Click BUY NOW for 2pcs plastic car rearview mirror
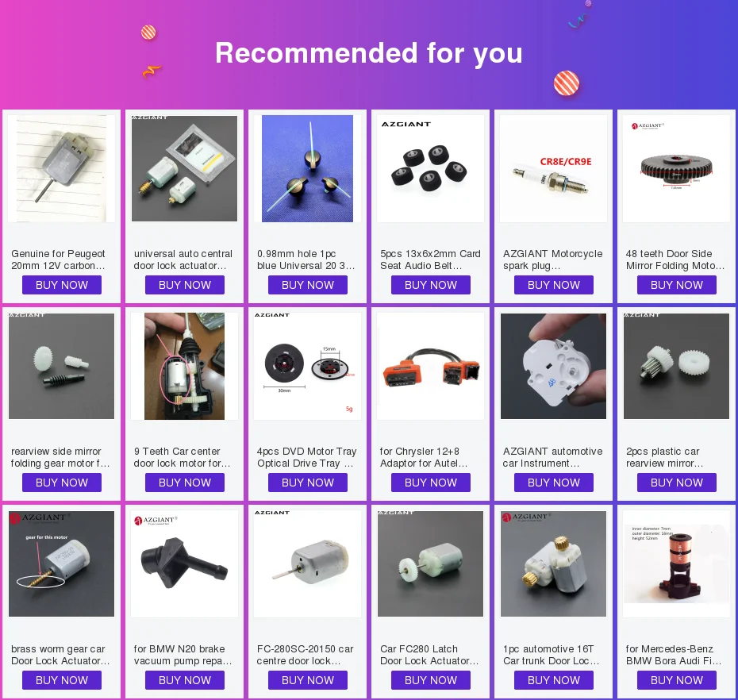738x700 pixels. pyautogui.click(x=676, y=483)
